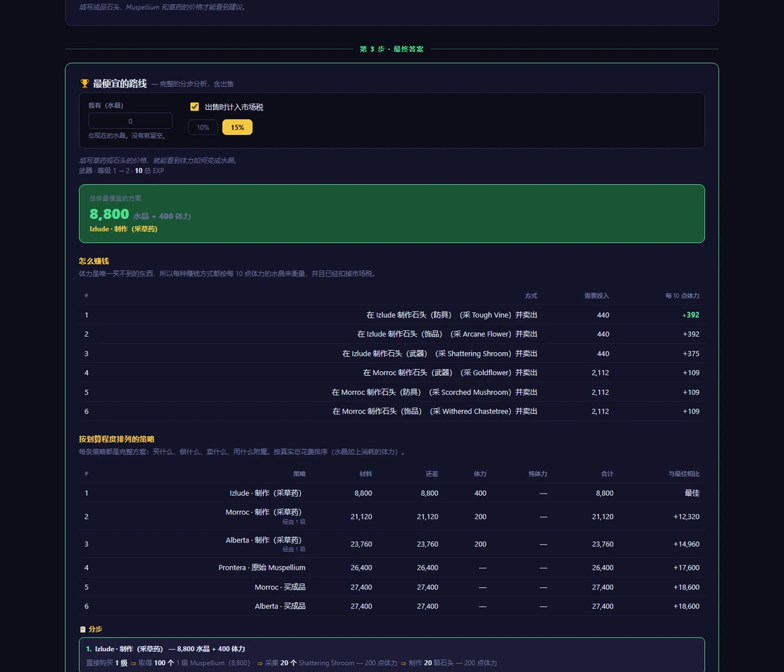Viewport: 784px width, 672px height.
Task: Click the +14,960 difference value
Action: (x=687, y=544)
